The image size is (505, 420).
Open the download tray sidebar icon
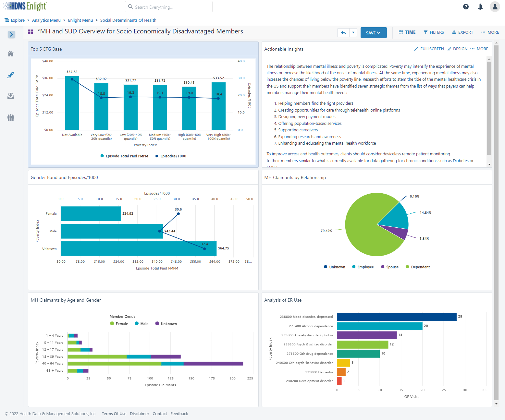click(x=11, y=96)
